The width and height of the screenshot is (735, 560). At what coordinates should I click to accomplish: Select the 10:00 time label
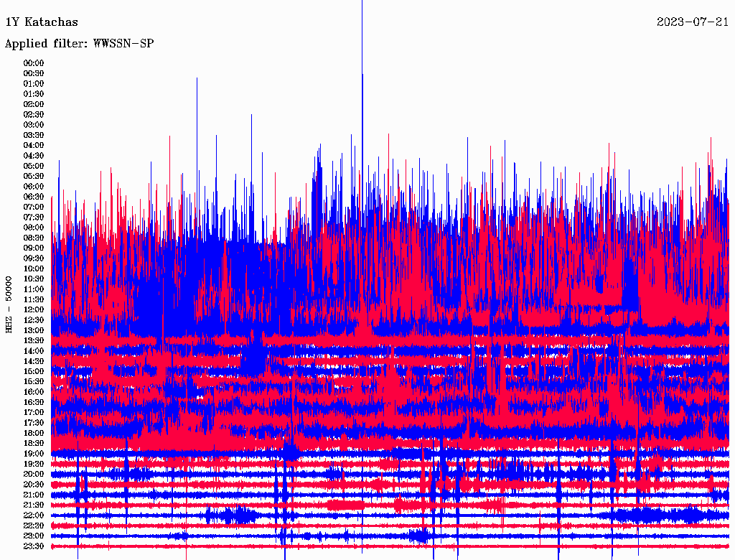(34, 269)
